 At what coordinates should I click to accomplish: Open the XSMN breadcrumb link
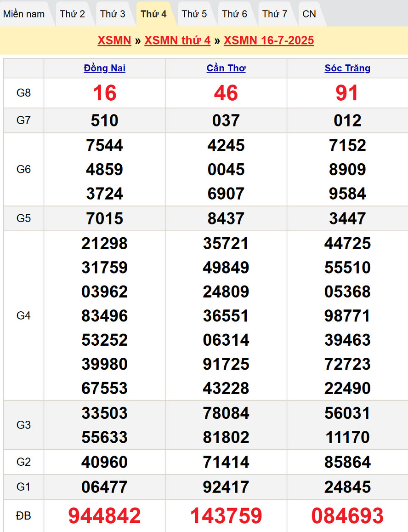[114, 40]
